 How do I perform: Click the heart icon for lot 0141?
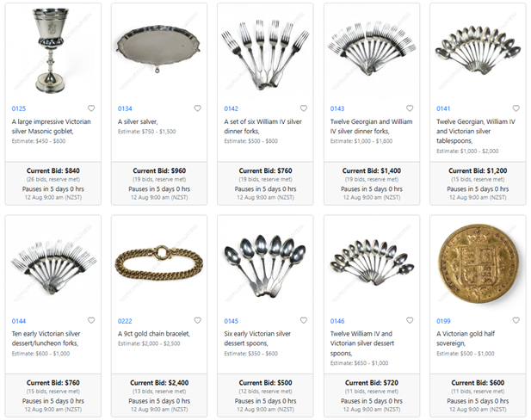click(516, 108)
